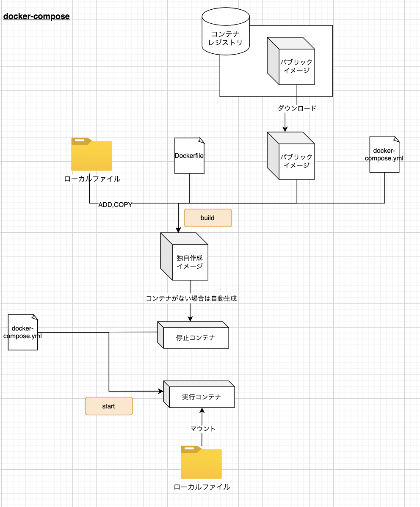The image size is (420, 507).
Task: Click the マウント connector label
Action: pos(202,429)
